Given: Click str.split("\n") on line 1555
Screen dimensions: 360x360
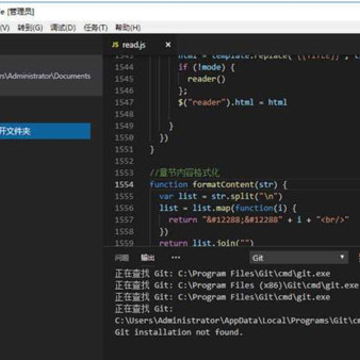Looking at the screenshot, I should 247,196.
